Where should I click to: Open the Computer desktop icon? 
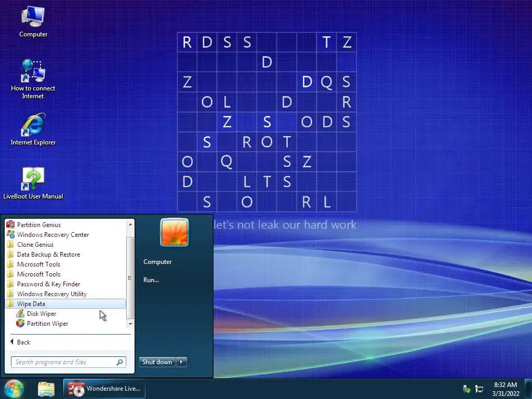coord(33,22)
